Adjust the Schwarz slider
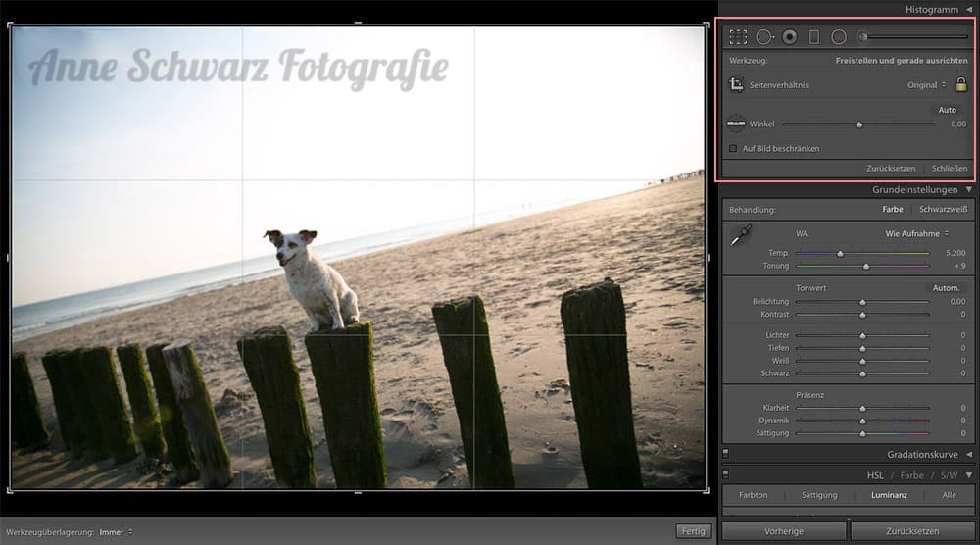This screenshot has width=980, height=545. (x=862, y=373)
